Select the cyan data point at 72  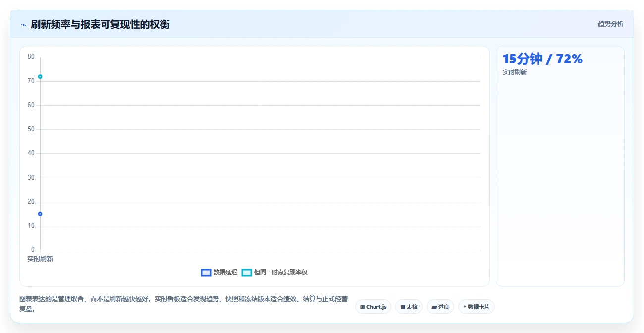coord(40,76)
